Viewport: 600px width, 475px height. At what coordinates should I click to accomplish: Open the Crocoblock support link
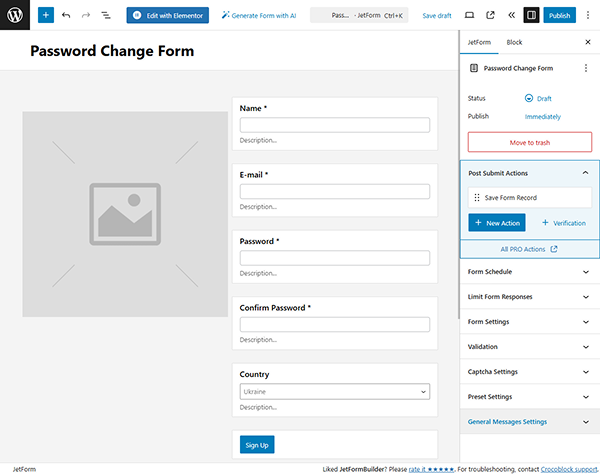click(569, 469)
